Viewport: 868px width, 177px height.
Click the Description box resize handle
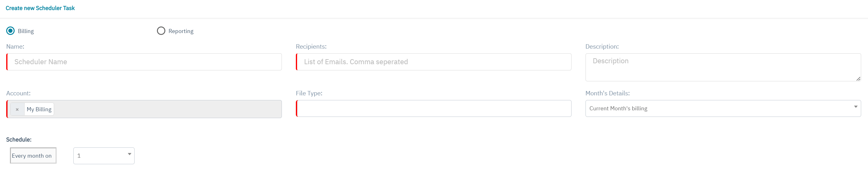[x=858, y=79]
